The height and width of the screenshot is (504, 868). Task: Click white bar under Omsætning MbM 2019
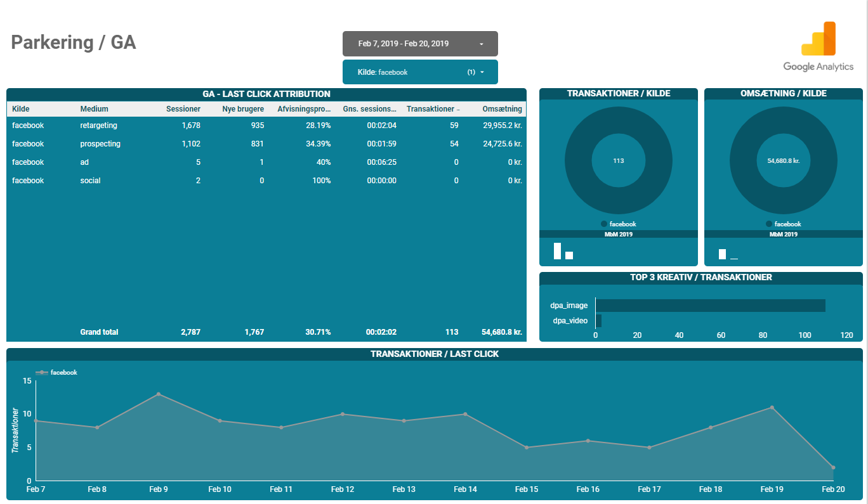[722, 254]
